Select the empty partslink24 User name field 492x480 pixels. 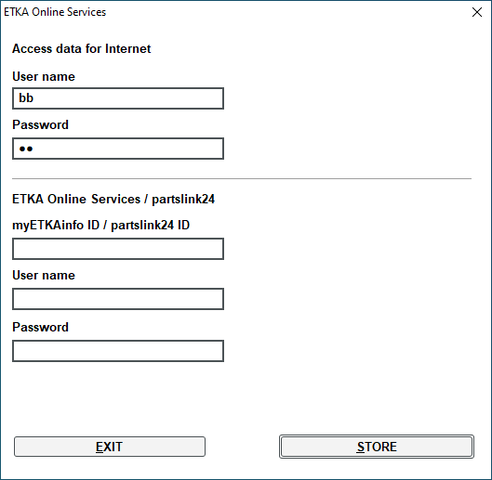pos(118,299)
